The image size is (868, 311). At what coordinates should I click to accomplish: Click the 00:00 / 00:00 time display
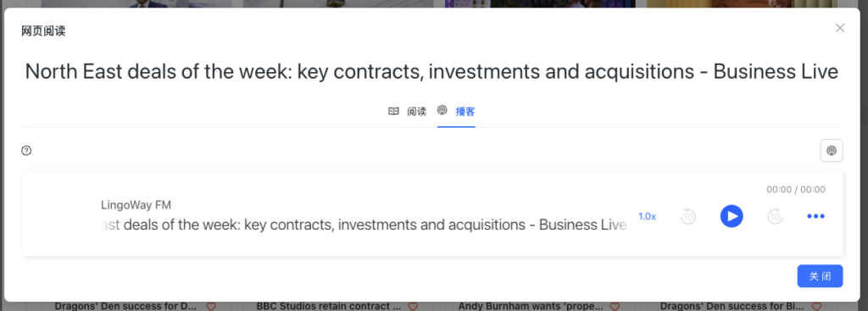pyautogui.click(x=795, y=190)
